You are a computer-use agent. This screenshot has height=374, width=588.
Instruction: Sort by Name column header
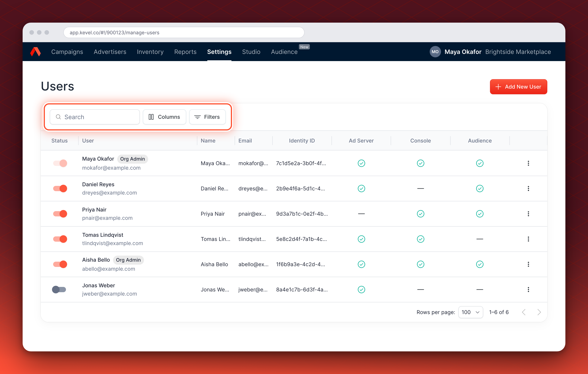[208, 141]
